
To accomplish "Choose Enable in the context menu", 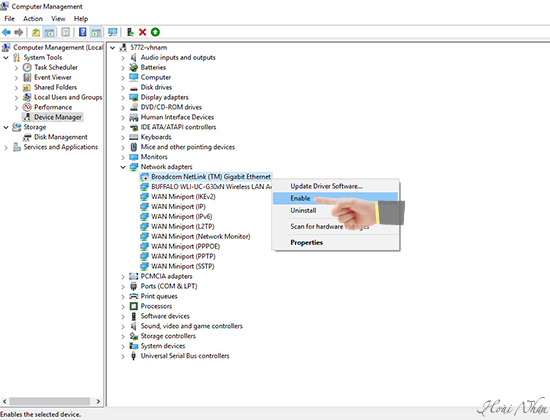I will click(x=336, y=198).
